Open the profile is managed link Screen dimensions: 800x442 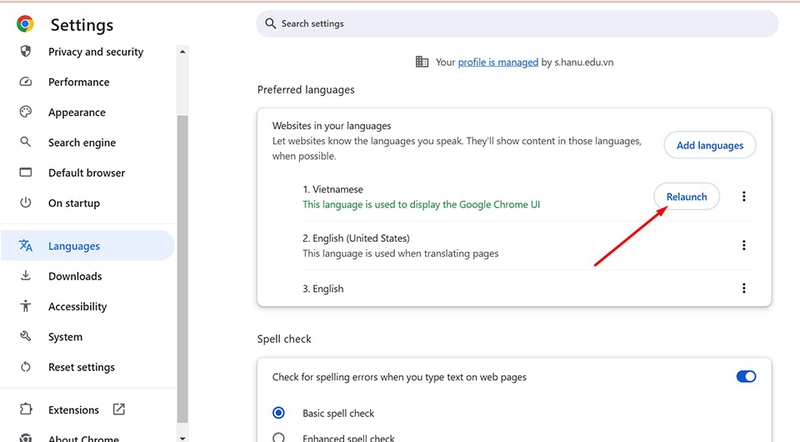498,62
